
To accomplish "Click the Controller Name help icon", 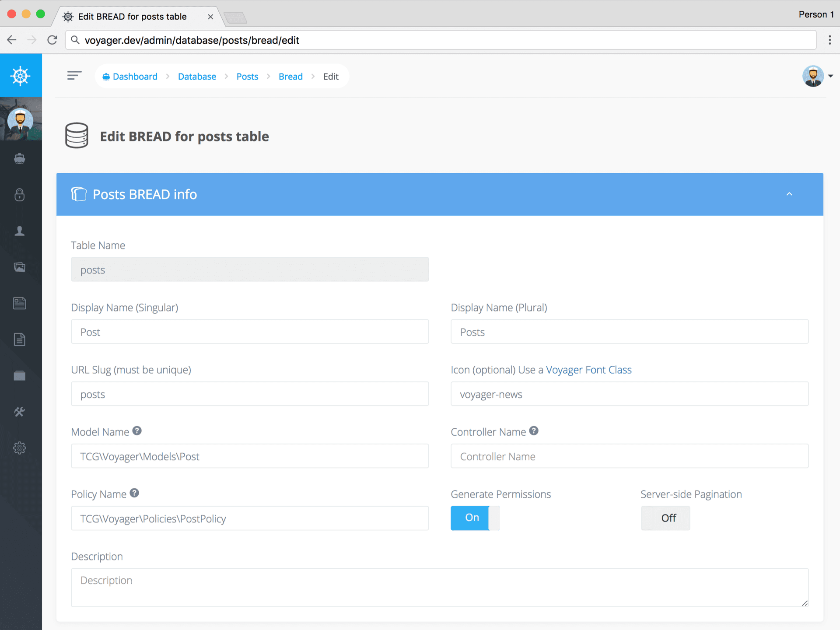I will 534,430.
